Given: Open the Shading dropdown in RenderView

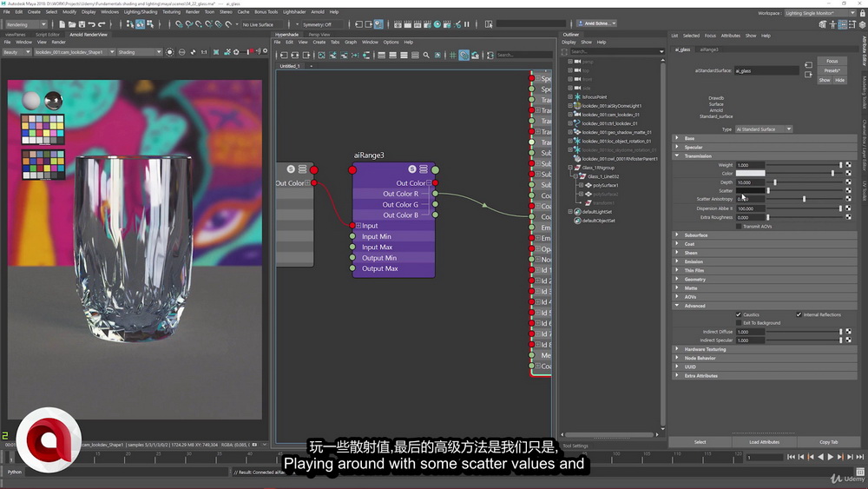Looking at the screenshot, I should (140, 52).
